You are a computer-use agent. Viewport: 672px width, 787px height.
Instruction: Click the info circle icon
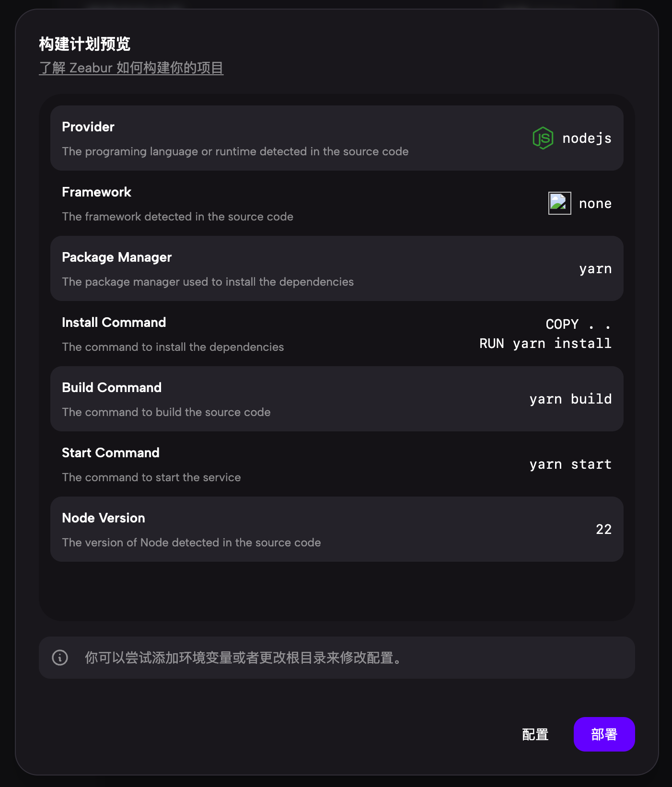(x=60, y=658)
